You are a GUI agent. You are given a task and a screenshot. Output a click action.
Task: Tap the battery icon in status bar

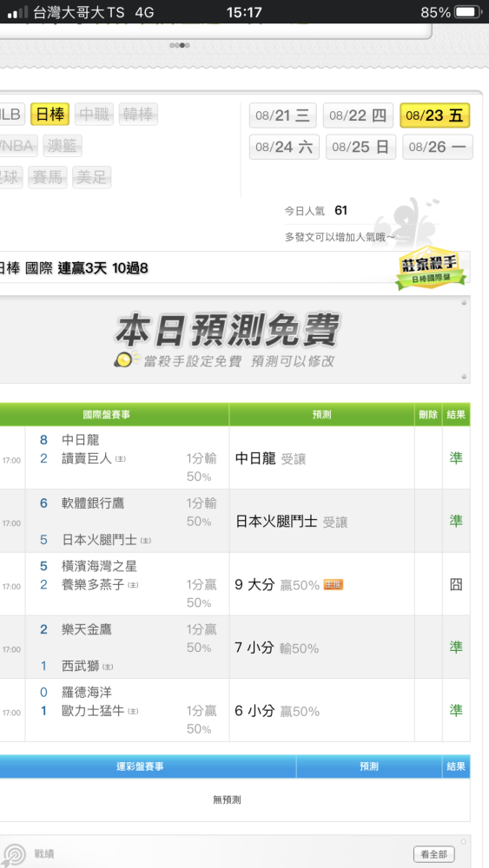coord(467,11)
